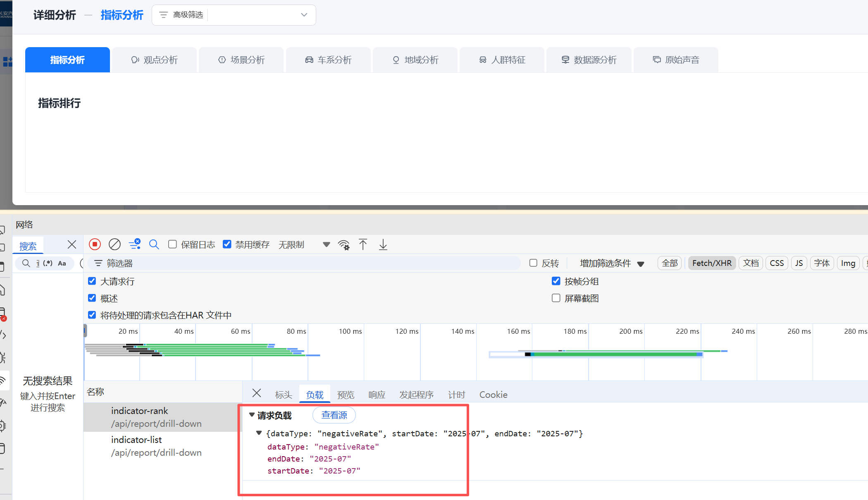
Task: Clear the network log icon
Action: pos(114,244)
